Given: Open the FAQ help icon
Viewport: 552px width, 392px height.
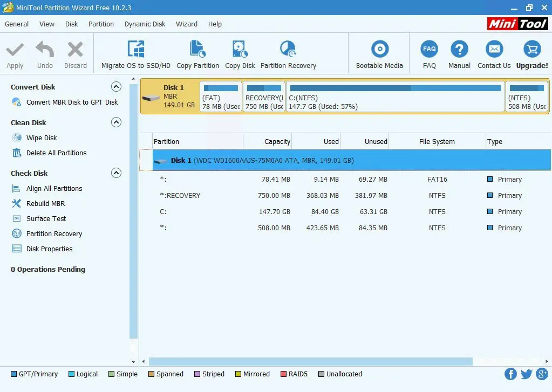Looking at the screenshot, I should (430, 50).
